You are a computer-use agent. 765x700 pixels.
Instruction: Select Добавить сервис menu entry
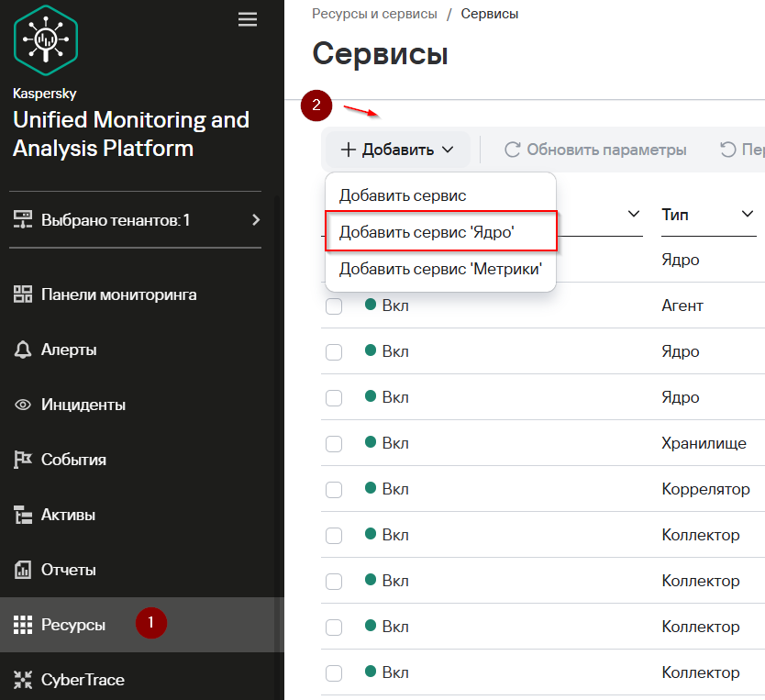click(440, 195)
